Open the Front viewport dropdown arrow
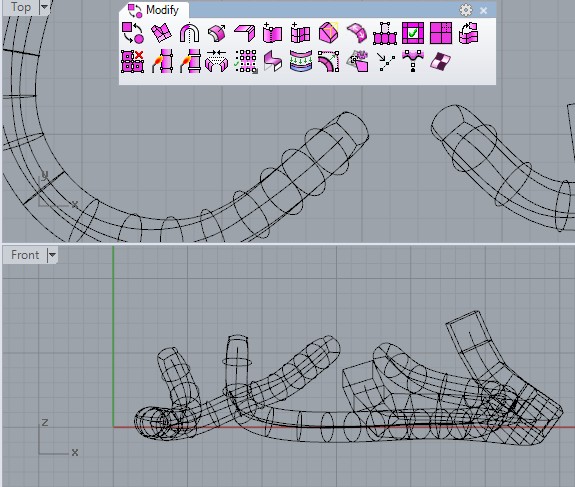575x487 pixels. (52, 255)
